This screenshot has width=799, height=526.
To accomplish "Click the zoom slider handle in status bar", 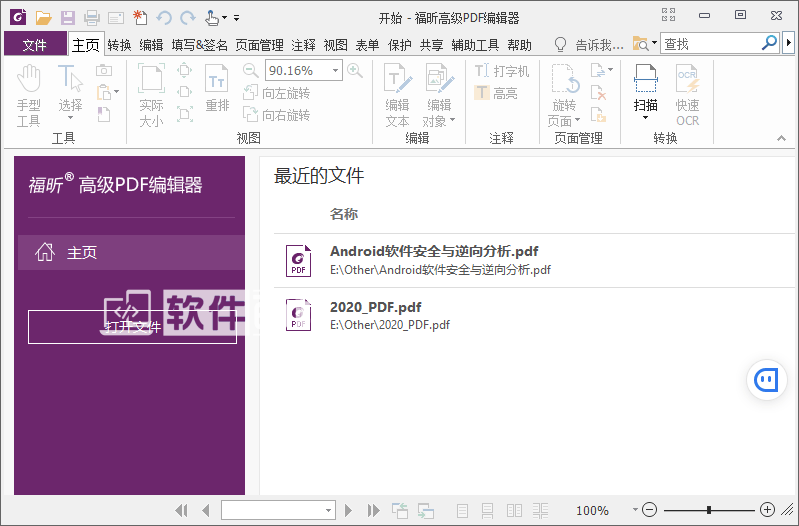I will 708,510.
